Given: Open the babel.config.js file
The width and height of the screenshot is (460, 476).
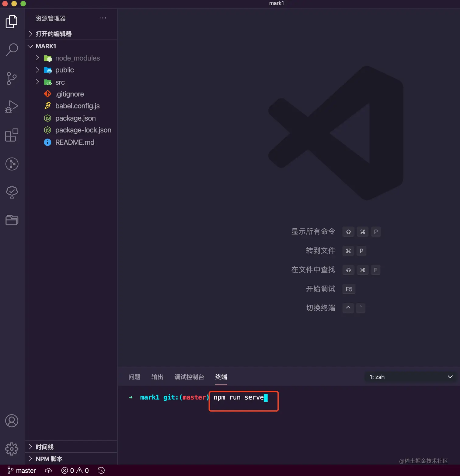Looking at the screenshot, I should tap(78, 106).
